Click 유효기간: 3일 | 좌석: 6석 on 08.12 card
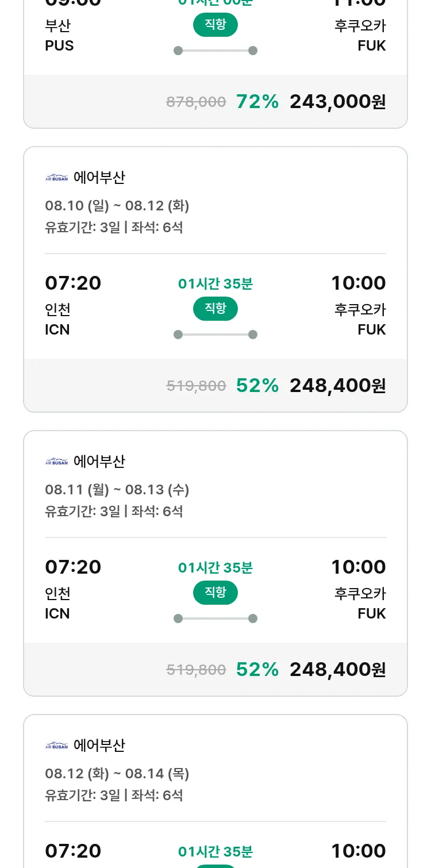 [x=114, y=795]
